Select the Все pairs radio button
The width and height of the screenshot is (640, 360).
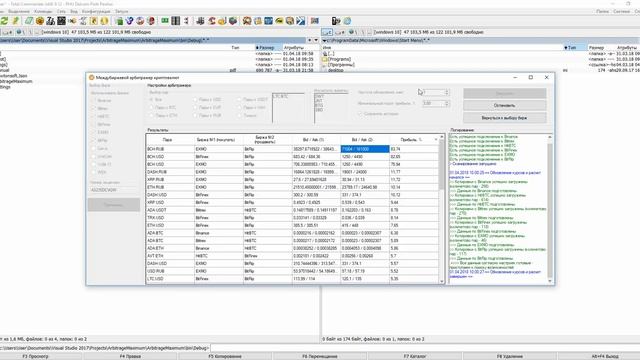[x=151, y=100]
